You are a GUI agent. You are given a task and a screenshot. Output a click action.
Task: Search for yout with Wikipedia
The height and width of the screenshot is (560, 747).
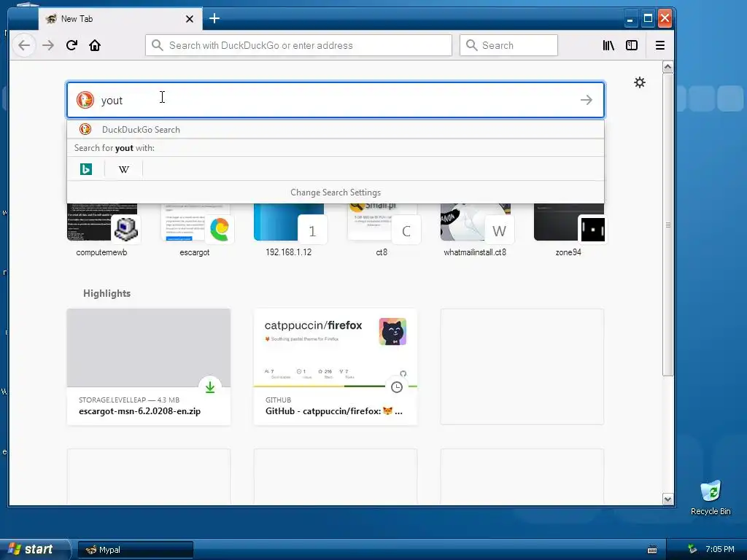(124, 169)
